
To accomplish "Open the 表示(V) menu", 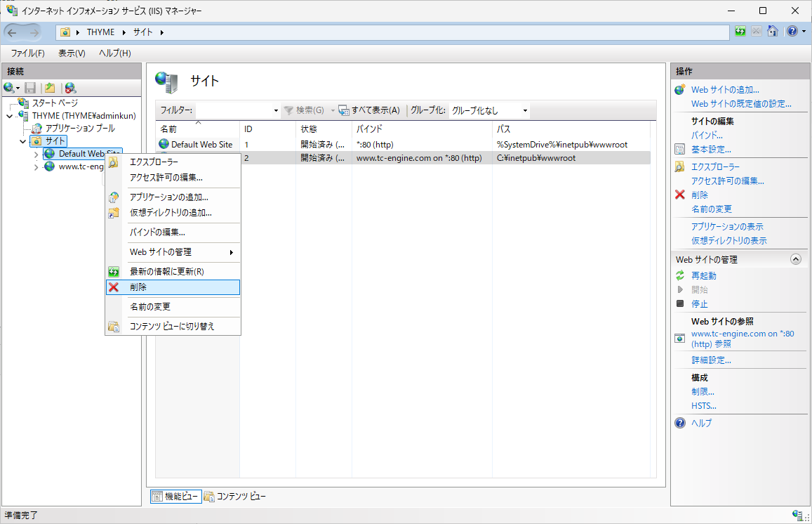I will pos(72,53).
